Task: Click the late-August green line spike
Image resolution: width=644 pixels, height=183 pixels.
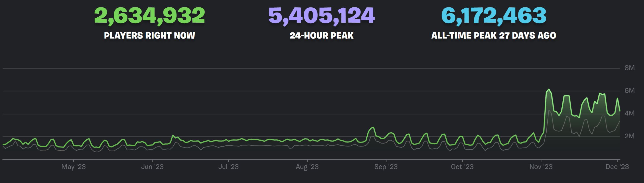Action: (x=373, y=127)
